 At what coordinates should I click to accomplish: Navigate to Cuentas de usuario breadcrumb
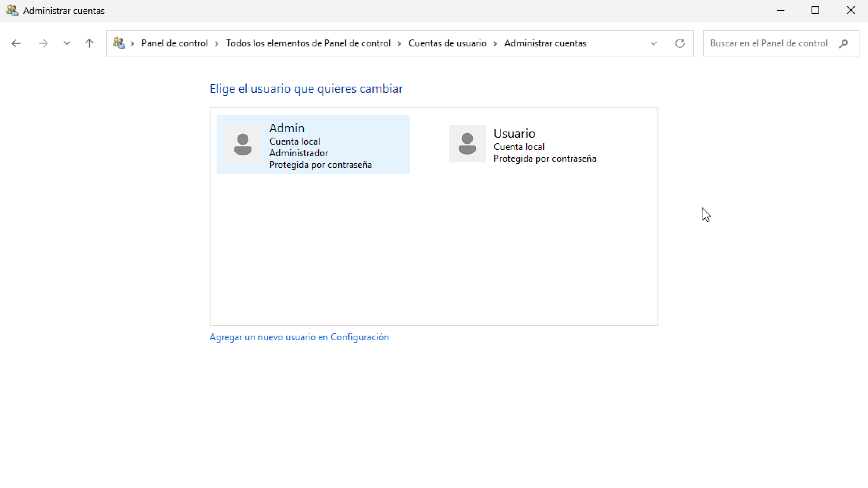(448, 43)
